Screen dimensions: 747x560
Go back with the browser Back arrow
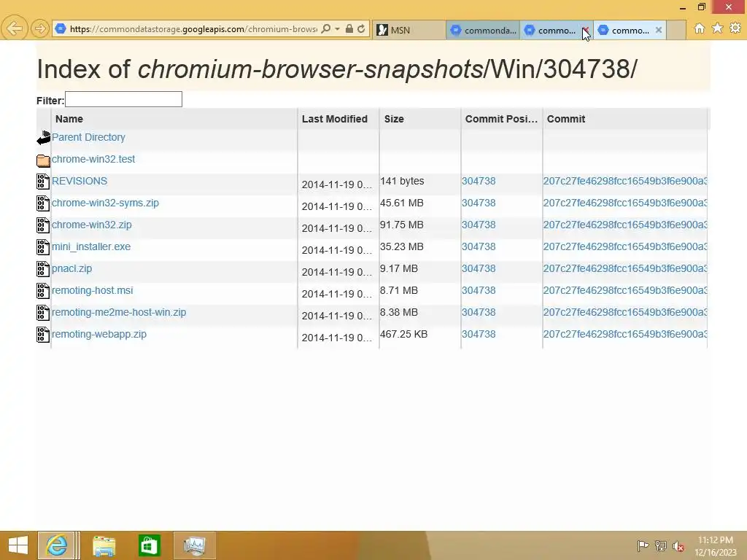[15, 28]
